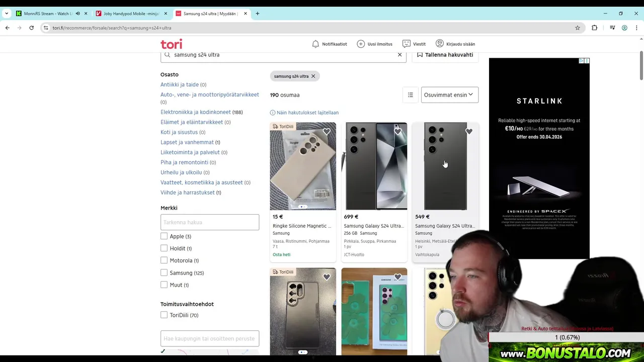644x362 pixels.
Task: Open 699 € Samsung Galaxy S24 thumbnail
Action: (374, 166)
